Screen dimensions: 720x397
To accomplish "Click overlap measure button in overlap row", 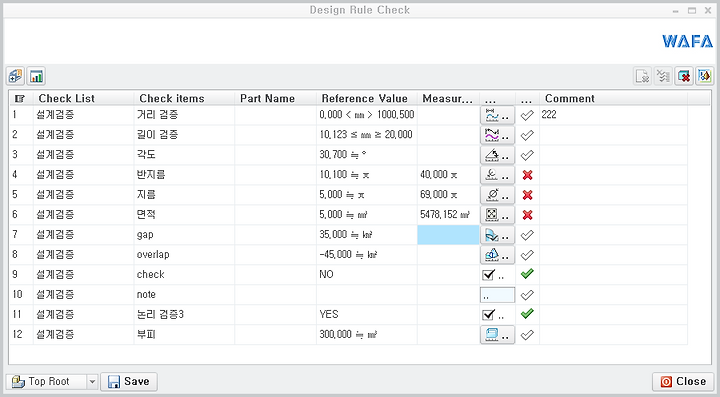I will point(497,255).
